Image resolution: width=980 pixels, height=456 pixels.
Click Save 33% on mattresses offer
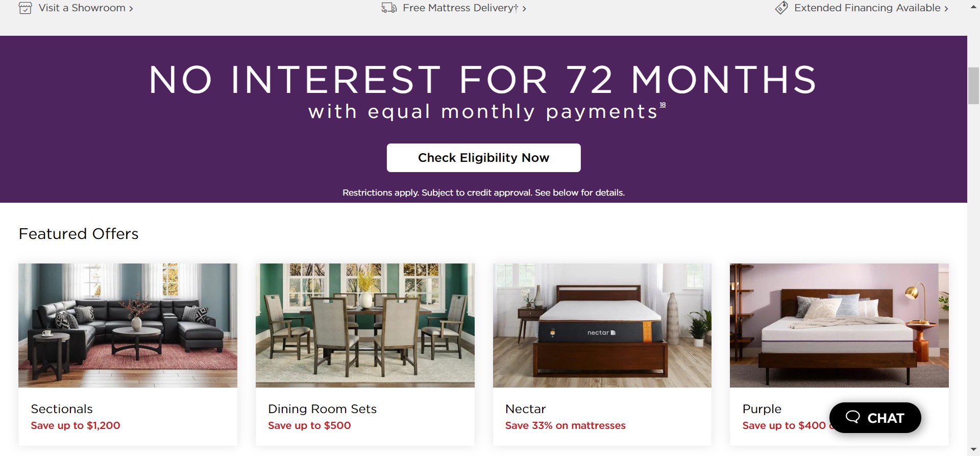565,425
